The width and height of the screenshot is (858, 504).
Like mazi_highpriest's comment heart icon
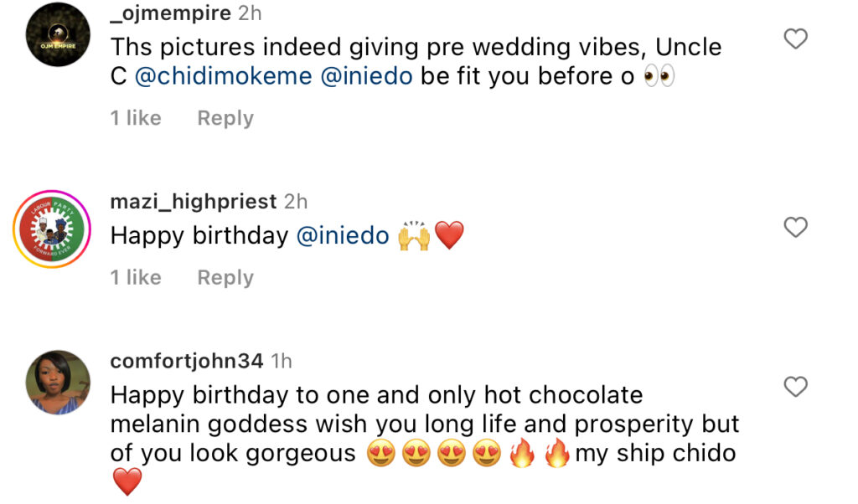coord(794,227)
